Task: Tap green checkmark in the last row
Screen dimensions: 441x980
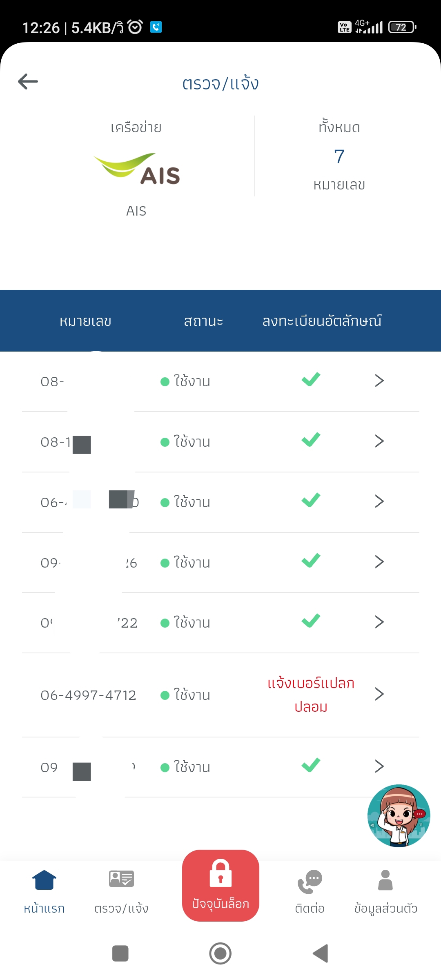Action: pos(311,765)
